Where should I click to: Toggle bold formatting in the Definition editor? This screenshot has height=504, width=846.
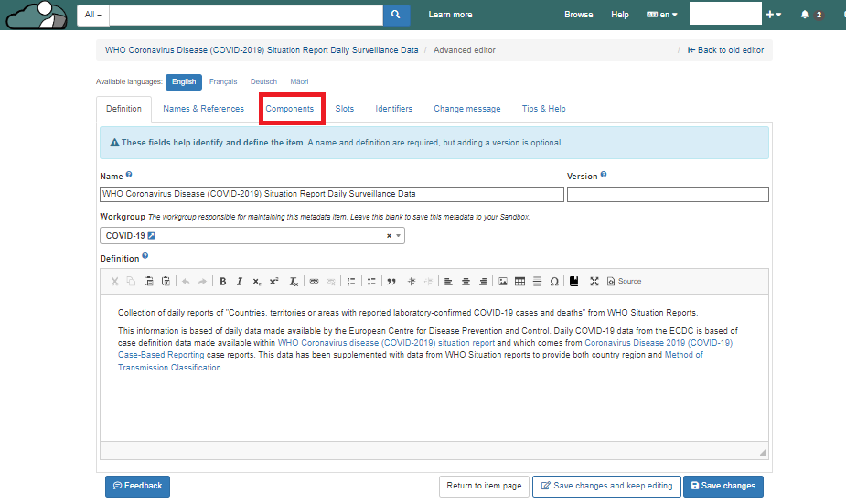(223, 282)
